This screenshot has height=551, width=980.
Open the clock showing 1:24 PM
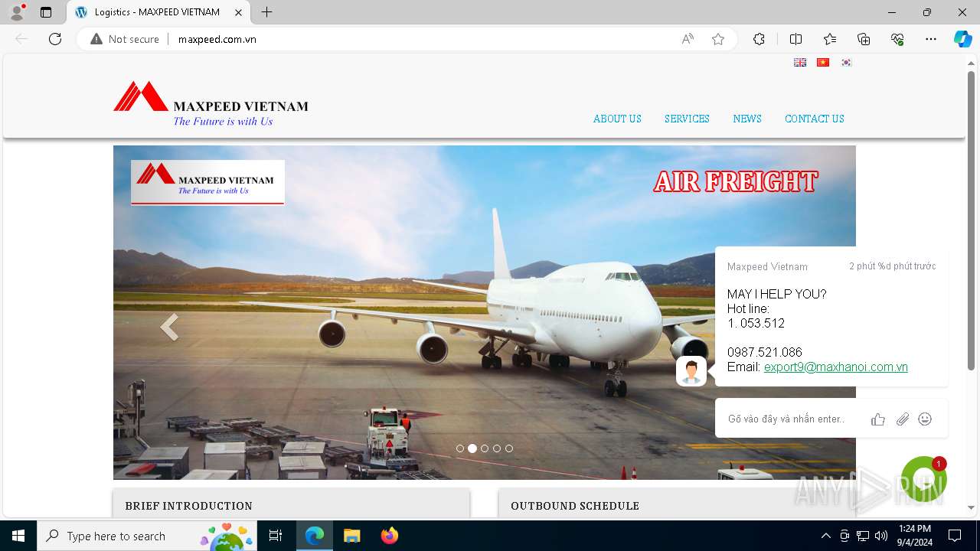tap(915, 536)
